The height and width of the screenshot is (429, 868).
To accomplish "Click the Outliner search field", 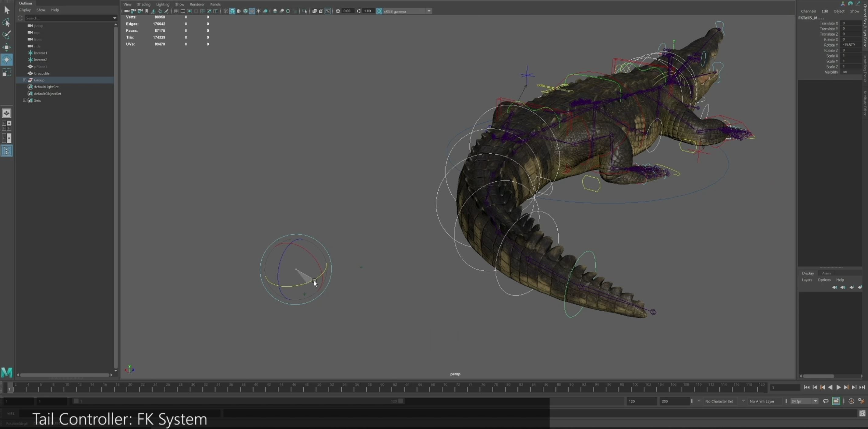I will pos(69,18).
